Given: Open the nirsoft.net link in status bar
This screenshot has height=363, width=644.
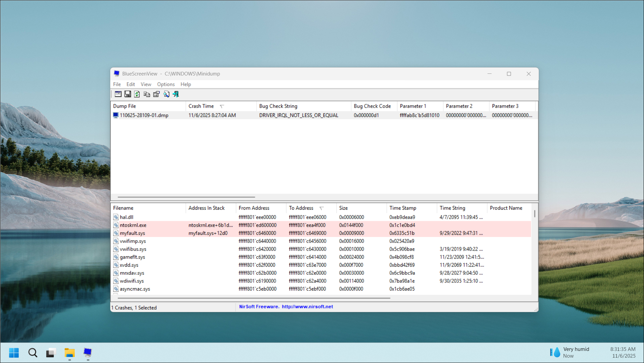Looking at the screenshot, I should pos(307,307).
